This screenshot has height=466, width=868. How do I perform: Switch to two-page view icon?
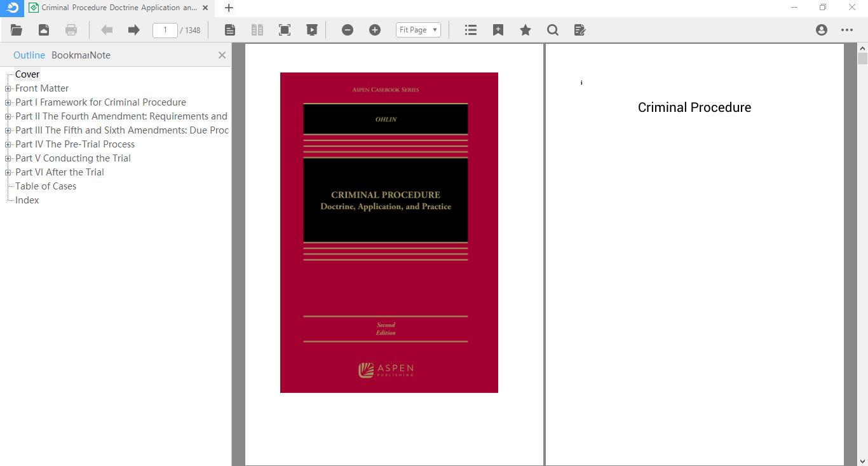(257, 30)
